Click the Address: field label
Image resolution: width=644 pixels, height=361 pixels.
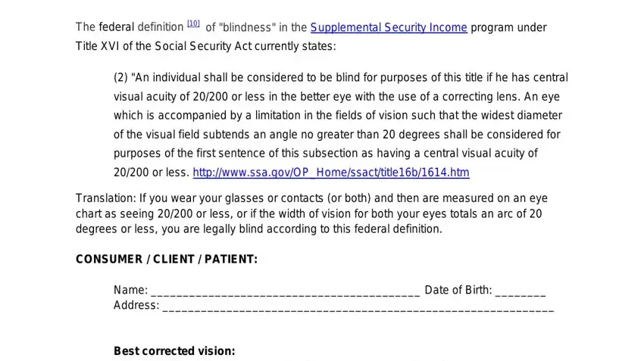click(x=136, y=305)
